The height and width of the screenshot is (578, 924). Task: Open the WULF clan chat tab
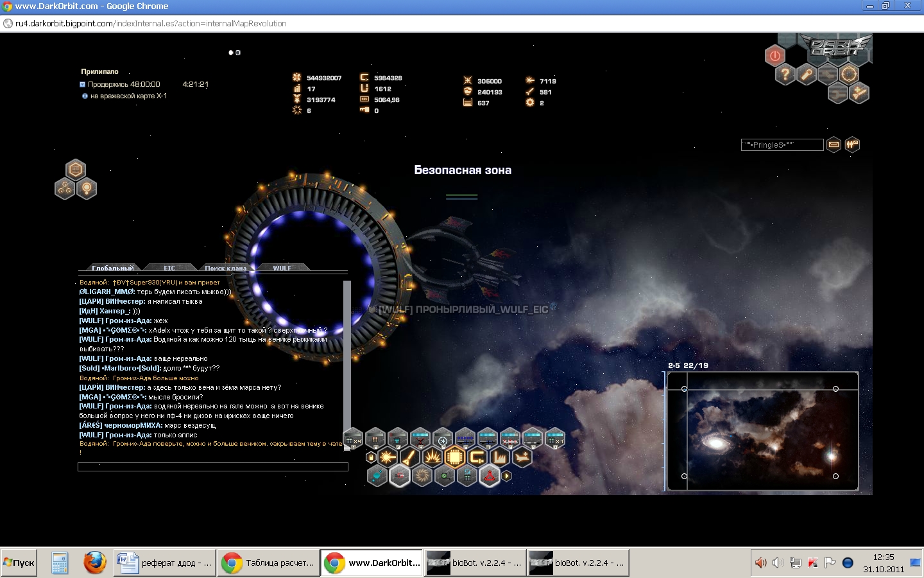point(282,268)
